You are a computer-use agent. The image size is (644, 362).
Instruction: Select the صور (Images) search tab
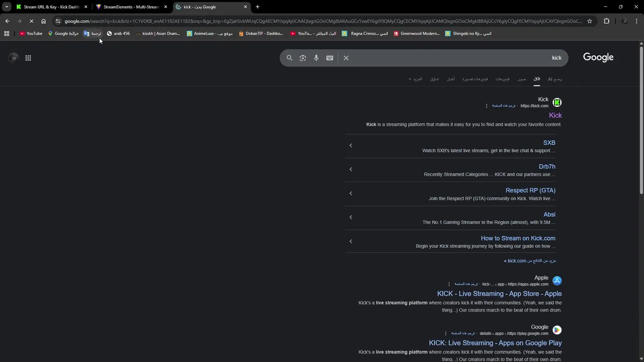(522, 79)
